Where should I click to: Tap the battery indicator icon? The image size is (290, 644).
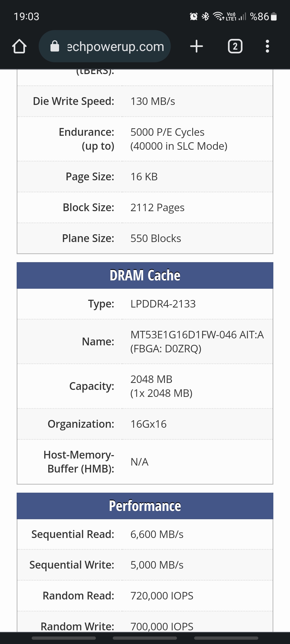point(274,17)
